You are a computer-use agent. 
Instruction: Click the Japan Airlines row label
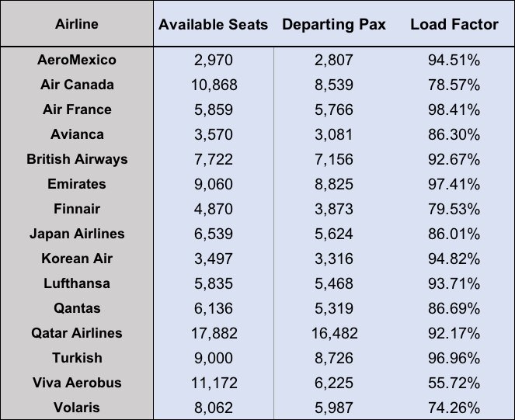click(77, 234)
